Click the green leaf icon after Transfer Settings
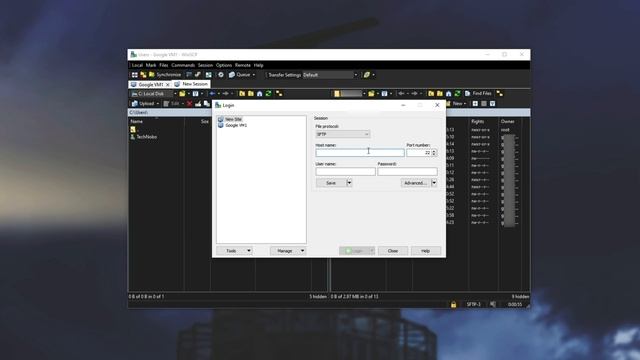 (x=367, y=75)
